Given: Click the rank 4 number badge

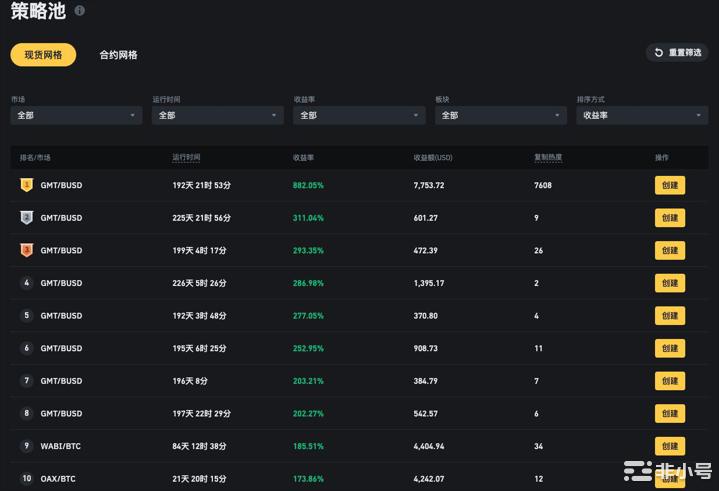Looking at the screenshot, I should click(27, 283).
